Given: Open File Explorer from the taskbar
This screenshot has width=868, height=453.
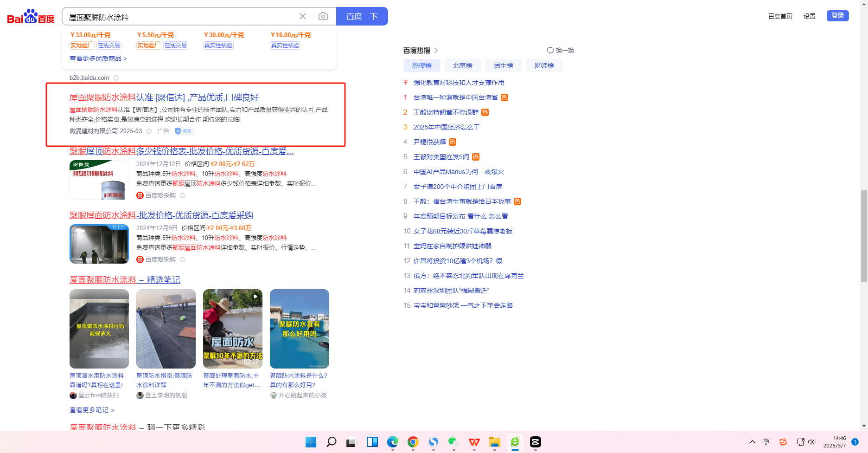Looking at the screenshot, I should coord(494,442).
